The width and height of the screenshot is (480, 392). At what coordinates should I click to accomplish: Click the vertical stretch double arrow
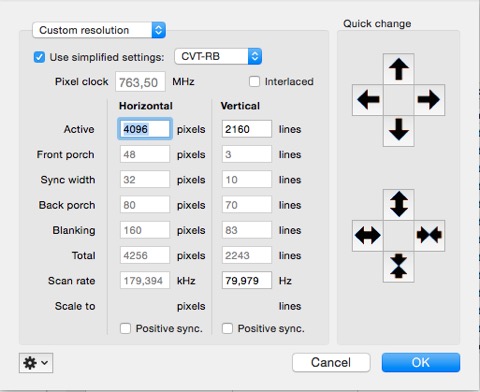[x=399, y=205]
